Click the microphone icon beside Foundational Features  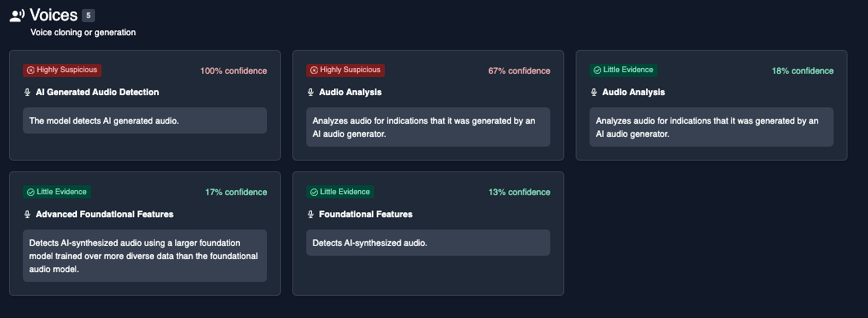tap(310, 215)
